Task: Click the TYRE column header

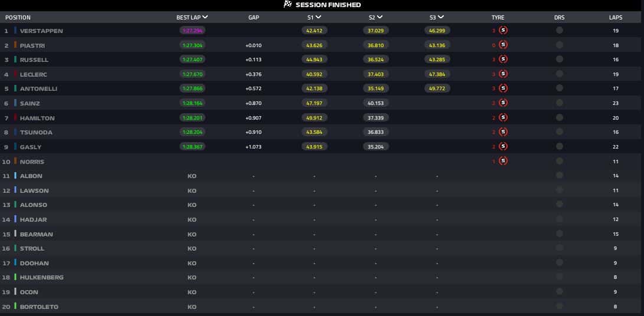Action: (x=498, y=18)
